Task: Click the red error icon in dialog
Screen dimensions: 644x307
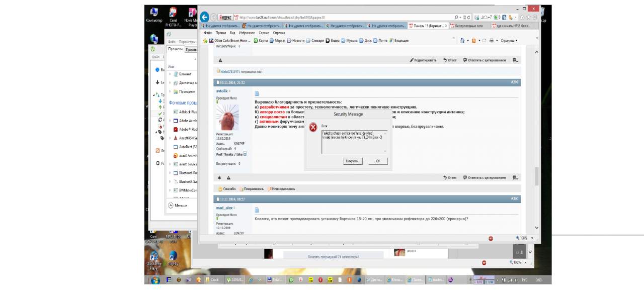Action: (x=313, y=127)
